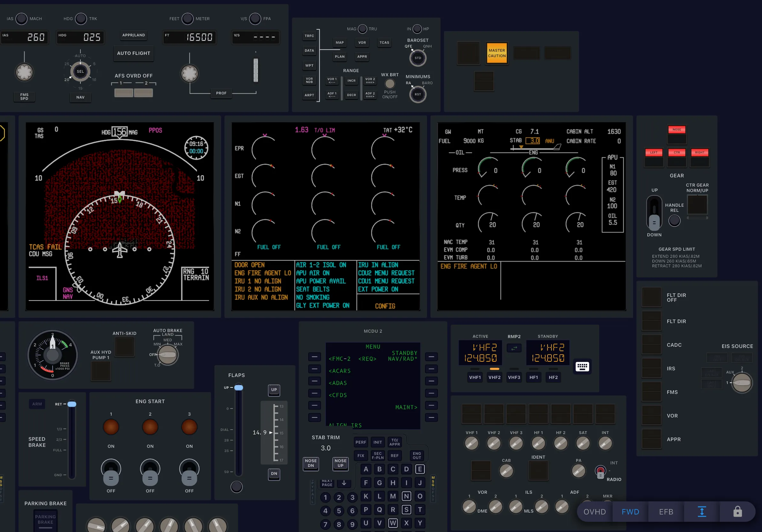This screenshot has height=532, width=762.
Task: Click the flaps lever slider handle
Action: pyautogui.click(x=239, y=388)
